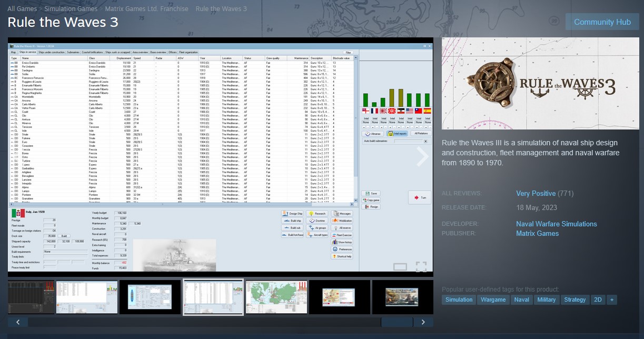Click the Filter button above the ship list
Screen dimensions: 644x339
(348, 53)
